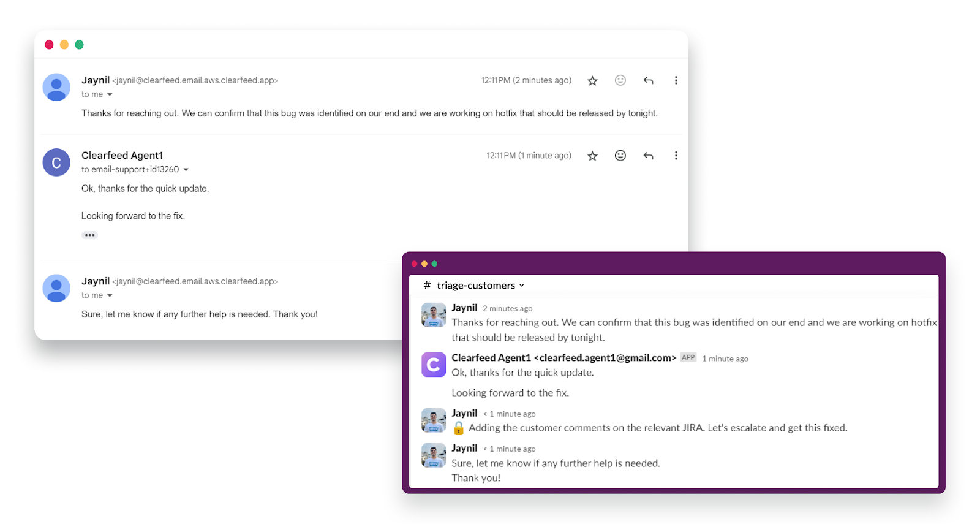
Task: Click Jaynil's photo on the JIRA comment message
Action: 434,420
